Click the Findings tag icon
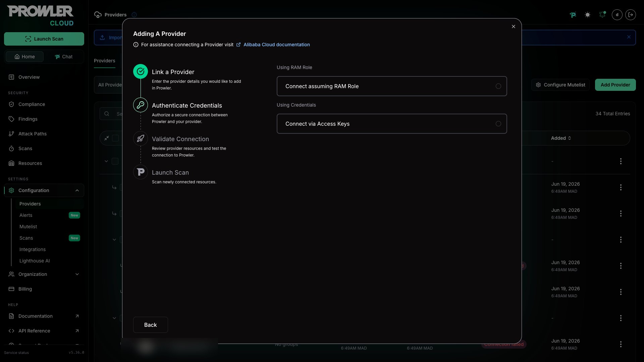Viewport: 644px width, 362px height. pos(11,119)
